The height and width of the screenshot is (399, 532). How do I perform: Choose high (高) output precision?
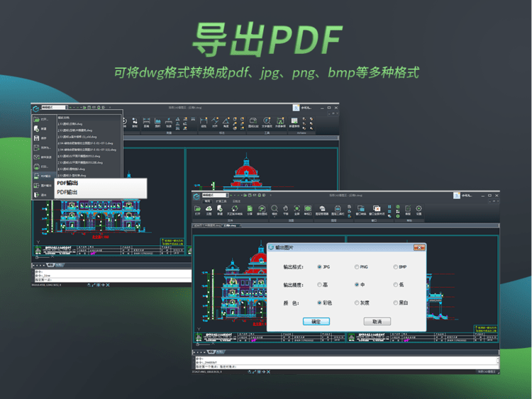[x=319, y=285]
